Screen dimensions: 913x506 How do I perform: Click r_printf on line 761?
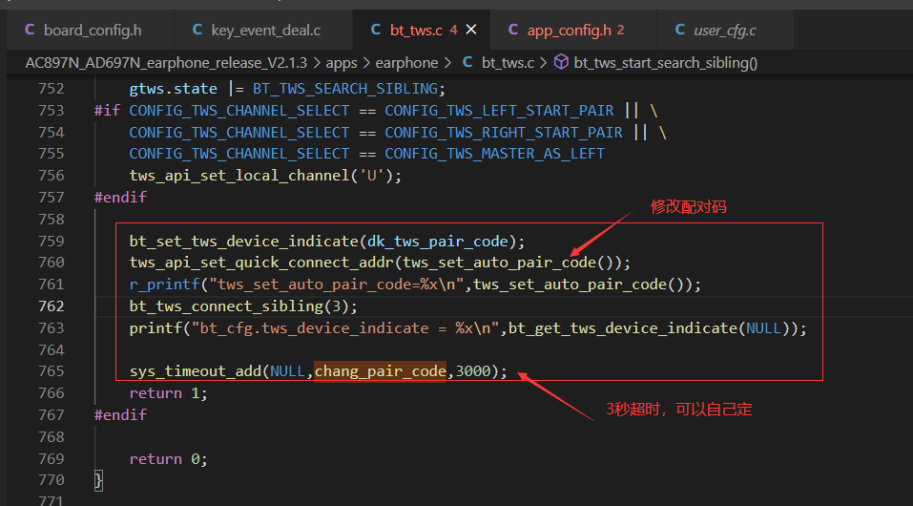click(x=164, y=285)
